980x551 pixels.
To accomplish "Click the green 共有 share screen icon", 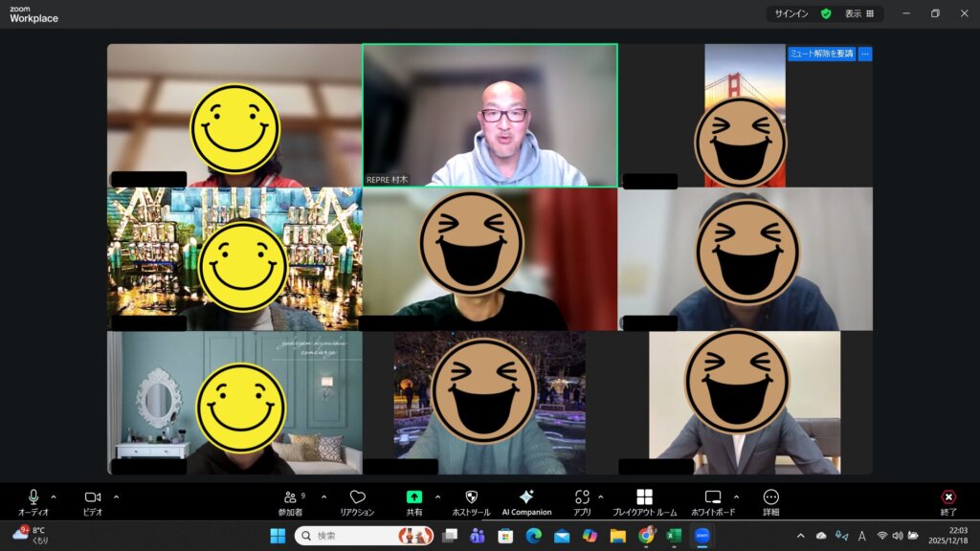I will click(x=414, y=497).
